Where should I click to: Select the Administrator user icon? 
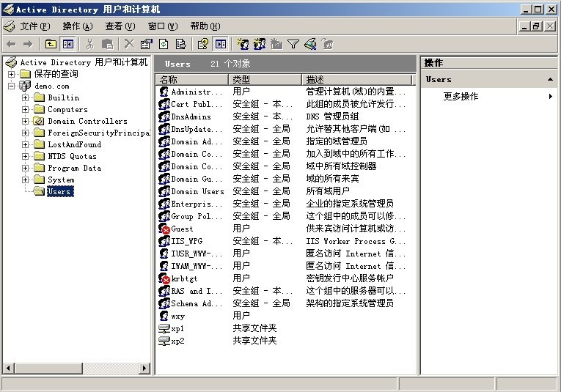(x=164, y=92)
